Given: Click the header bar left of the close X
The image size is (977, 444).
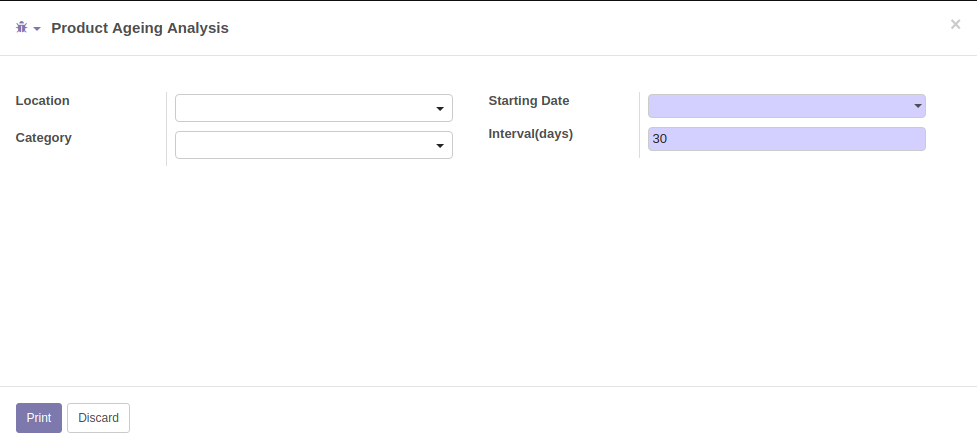Looking at the screenshot, I should [x=600, y=28].
